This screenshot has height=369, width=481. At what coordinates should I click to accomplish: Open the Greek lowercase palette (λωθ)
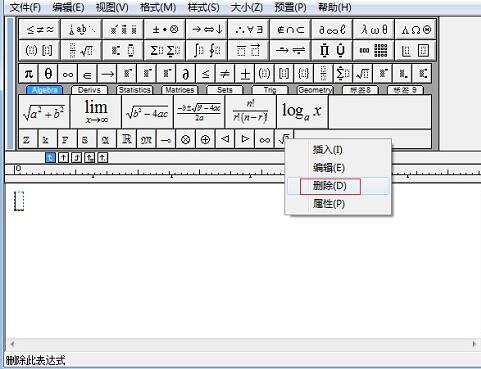[x=374, y=29]
